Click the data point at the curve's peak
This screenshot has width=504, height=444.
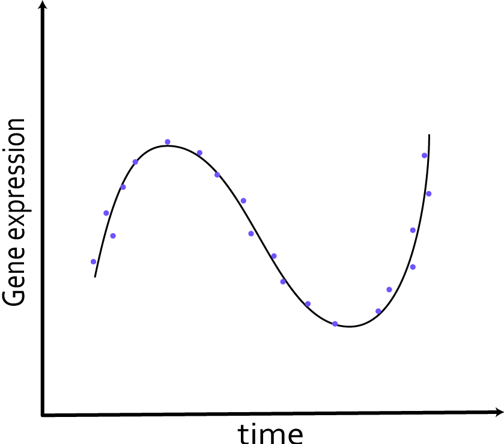coord(167,142)
